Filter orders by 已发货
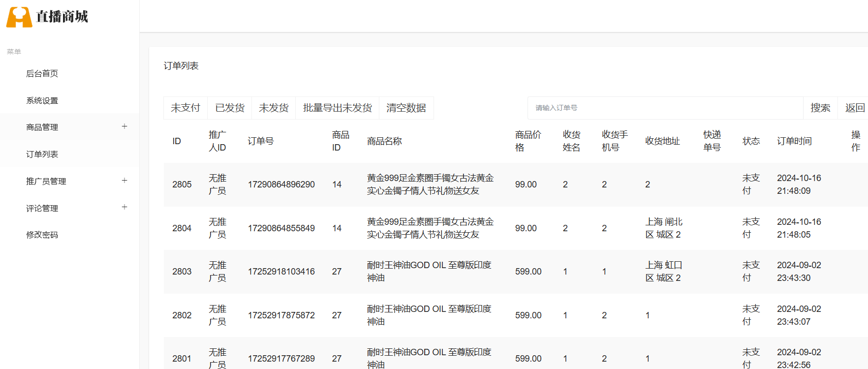This screenshot has height=369, width=868. (x=230, y=108)
